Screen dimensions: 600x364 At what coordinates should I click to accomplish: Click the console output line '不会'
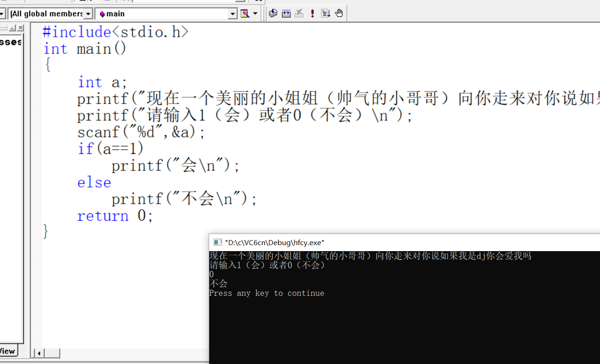[218, 284]
